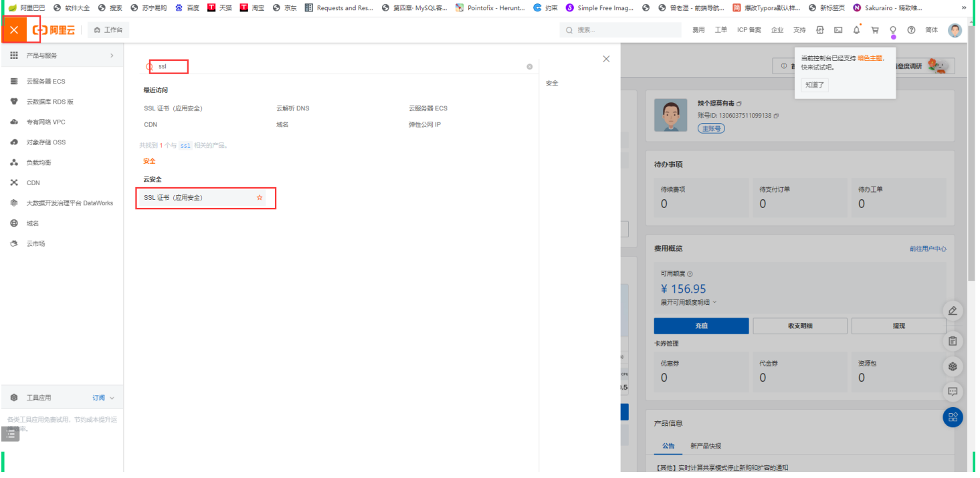Click the 主账号 badge
The width and height of the screenshot is (980, 478).
711,128
